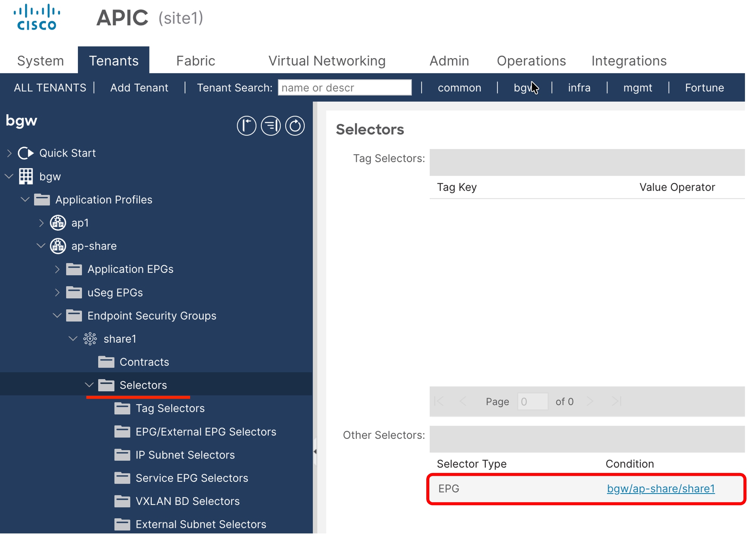Open the Virtual Networking tab
The height and width of the screenshot is (538, 756).
(327, 61)
